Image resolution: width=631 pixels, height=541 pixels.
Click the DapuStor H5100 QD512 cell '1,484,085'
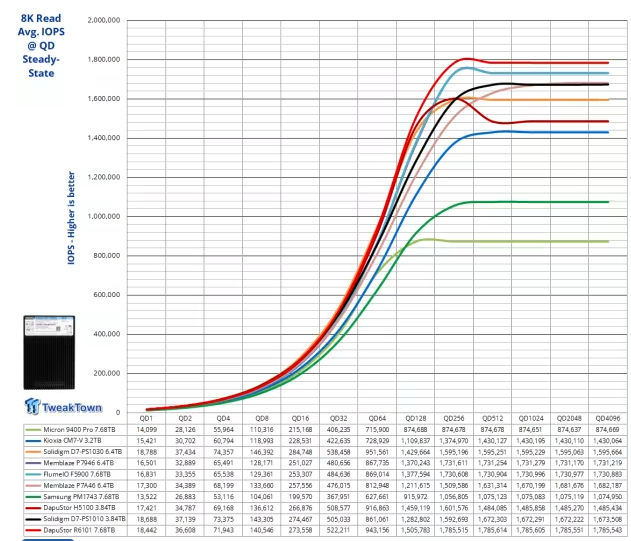coord(493,508)
